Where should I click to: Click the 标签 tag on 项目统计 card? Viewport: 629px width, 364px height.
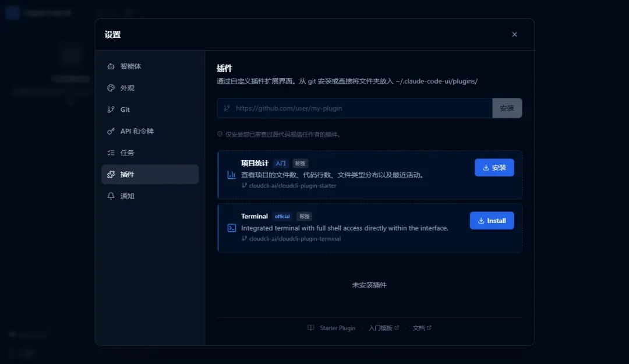tap(300, 163)
